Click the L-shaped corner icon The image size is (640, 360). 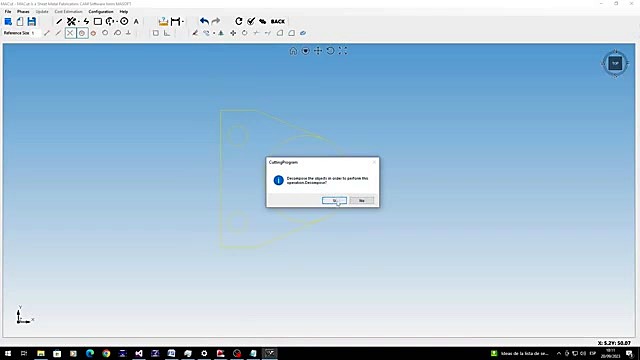pyautogui.click(x=167, y=33)
